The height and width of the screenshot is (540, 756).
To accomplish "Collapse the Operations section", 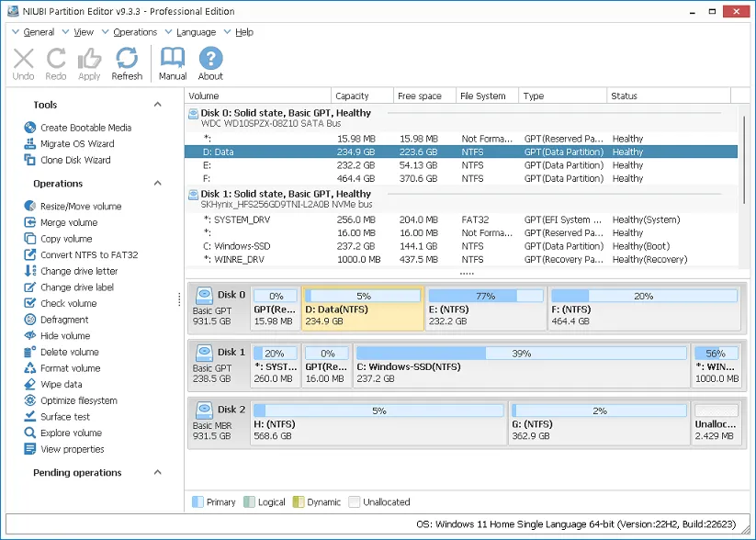I will (x=157, y=184).
